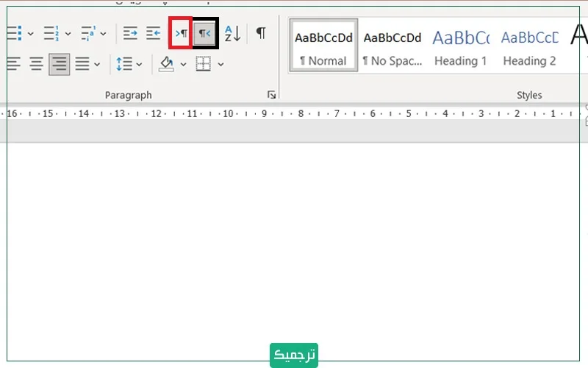
Task: Click the line and paragraph spacing icon
Action: click(x=123, y=65)
